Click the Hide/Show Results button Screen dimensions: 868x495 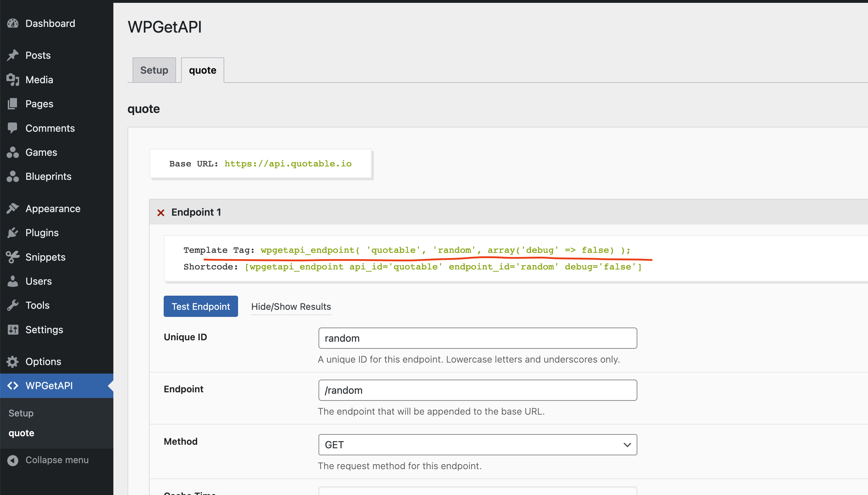click(x=291, y=306)
